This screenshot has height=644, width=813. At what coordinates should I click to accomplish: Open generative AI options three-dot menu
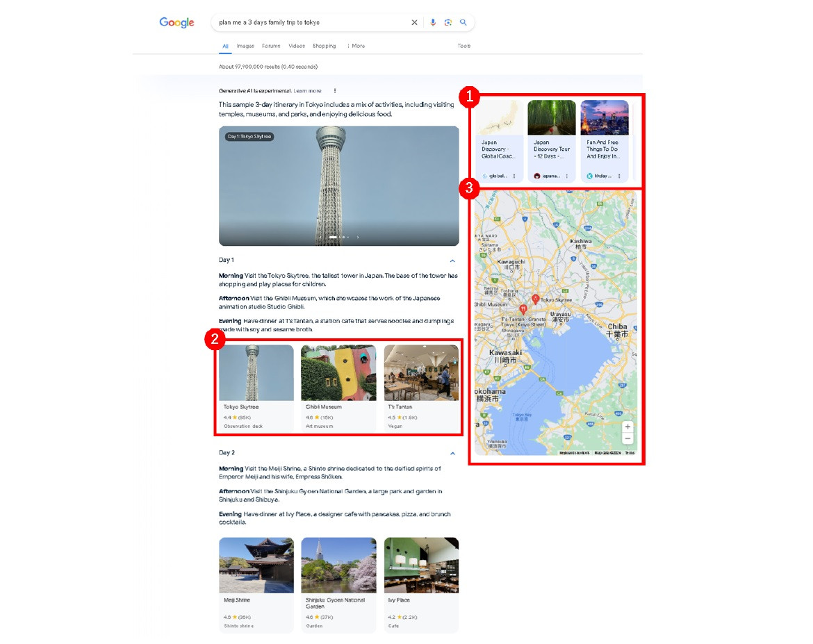click(335, 91)
